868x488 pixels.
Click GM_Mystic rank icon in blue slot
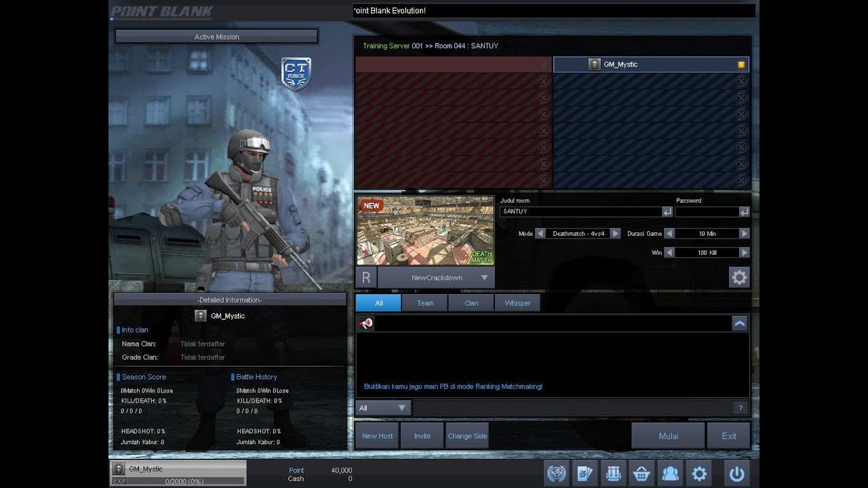coord(594,64)
